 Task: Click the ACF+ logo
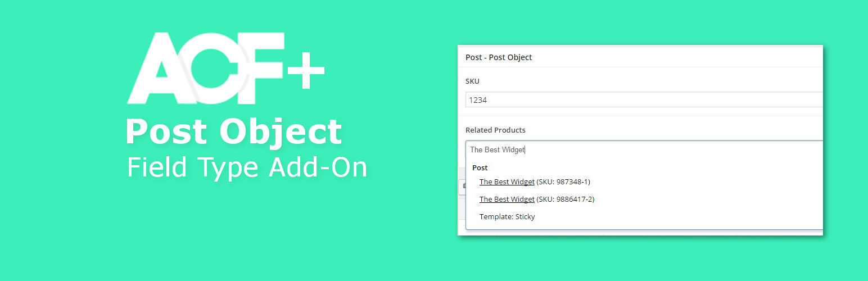pos(225,69)
